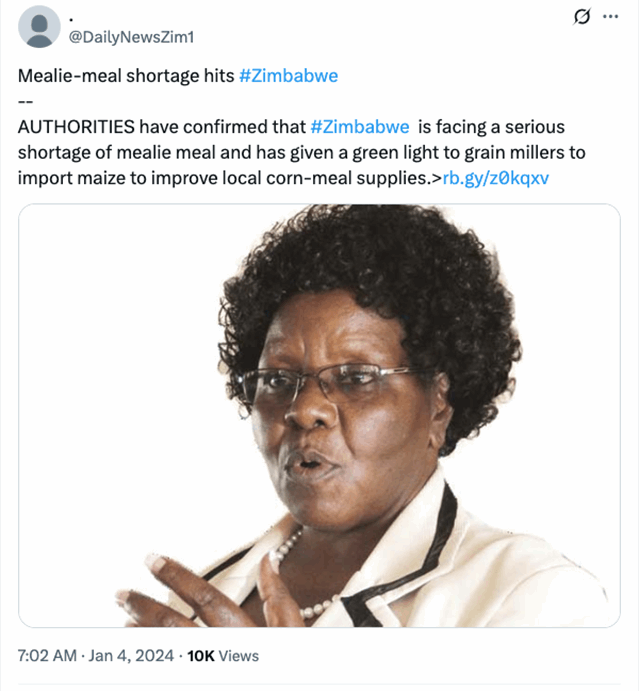Click #Zimbabwe hashtag in the headline line
Viewport: 639px width, 691px height.
pyautogui.click(x=289, y=76)
